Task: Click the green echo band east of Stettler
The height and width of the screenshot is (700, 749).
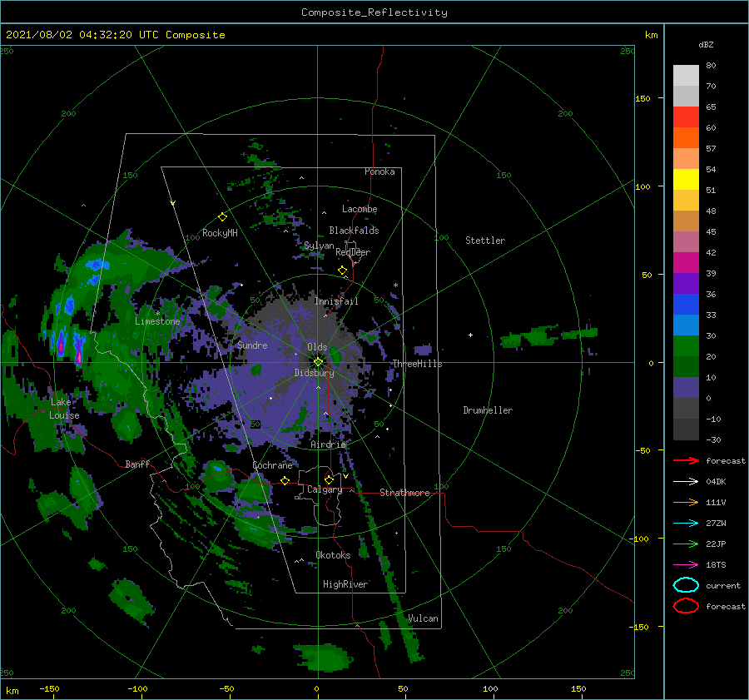Action: tap(549, 335)
